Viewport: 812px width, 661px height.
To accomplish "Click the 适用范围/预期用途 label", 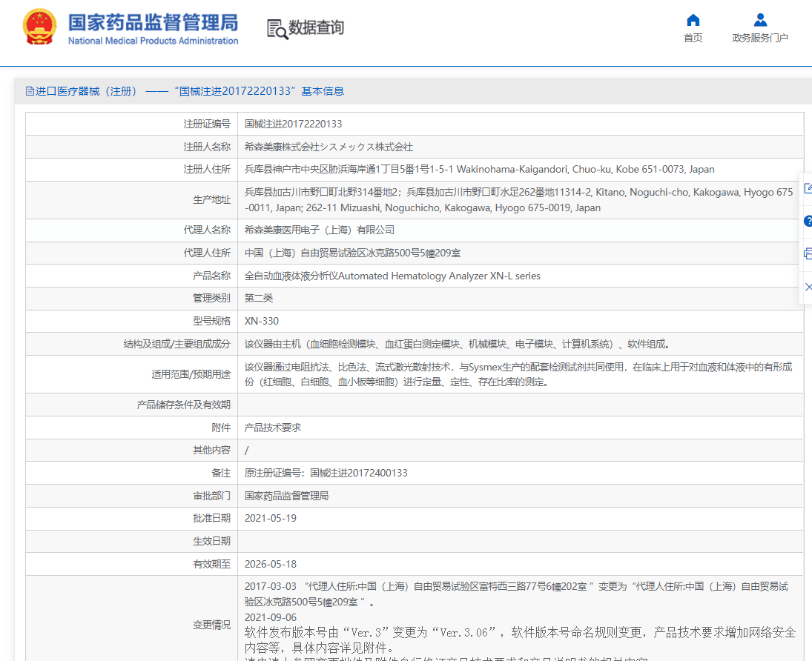I will [x=191, y=374].
